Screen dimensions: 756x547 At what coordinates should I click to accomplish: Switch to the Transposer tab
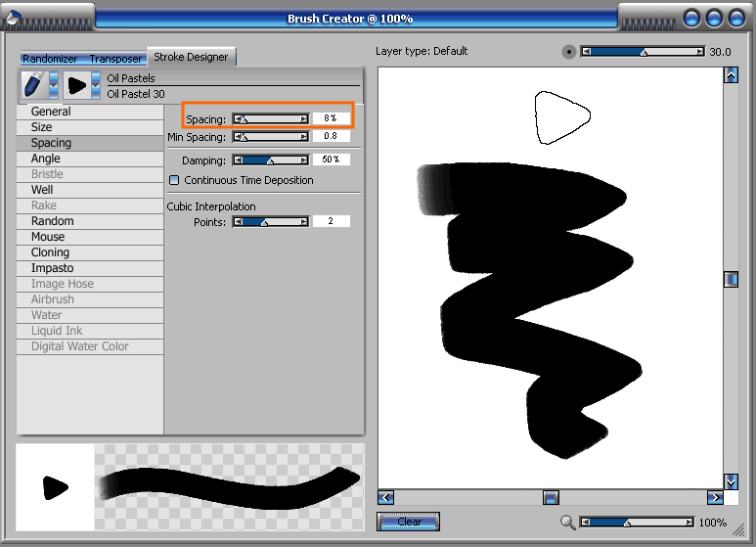coord(115,59)
